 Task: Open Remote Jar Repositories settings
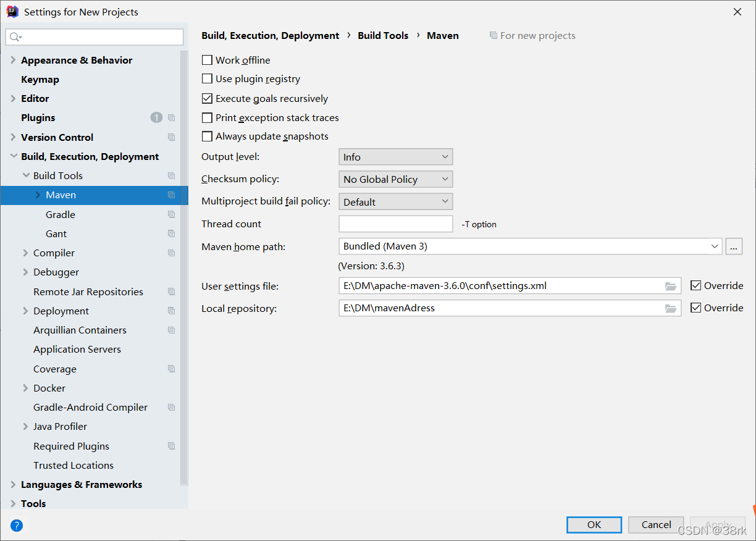[88, 291]
